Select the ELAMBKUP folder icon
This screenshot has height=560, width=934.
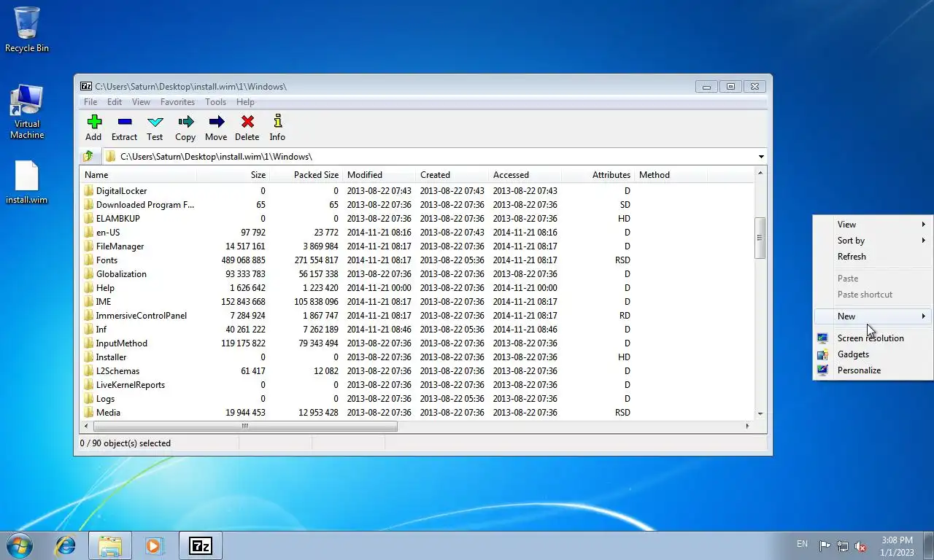[x=88, y=219]
